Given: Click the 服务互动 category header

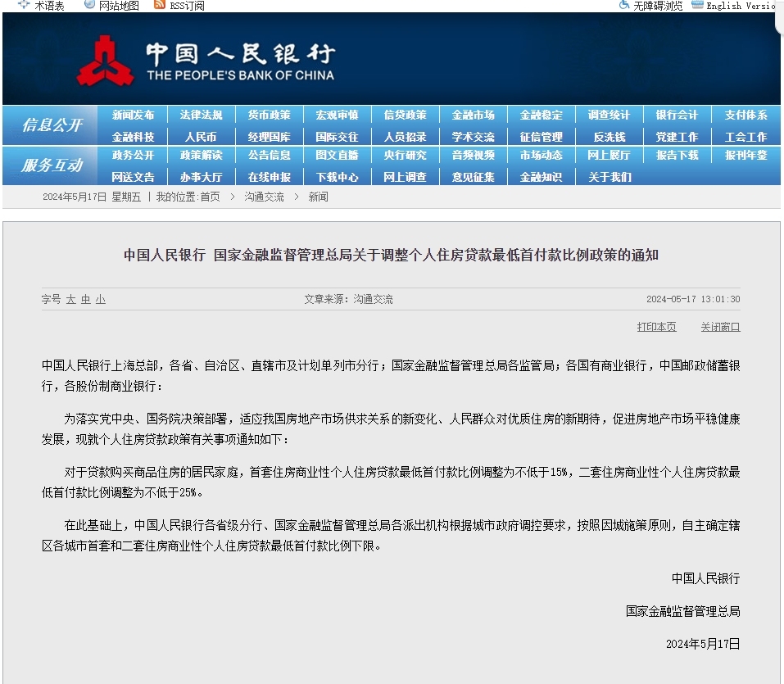Looking at the screenshot, I should (52, 165).
